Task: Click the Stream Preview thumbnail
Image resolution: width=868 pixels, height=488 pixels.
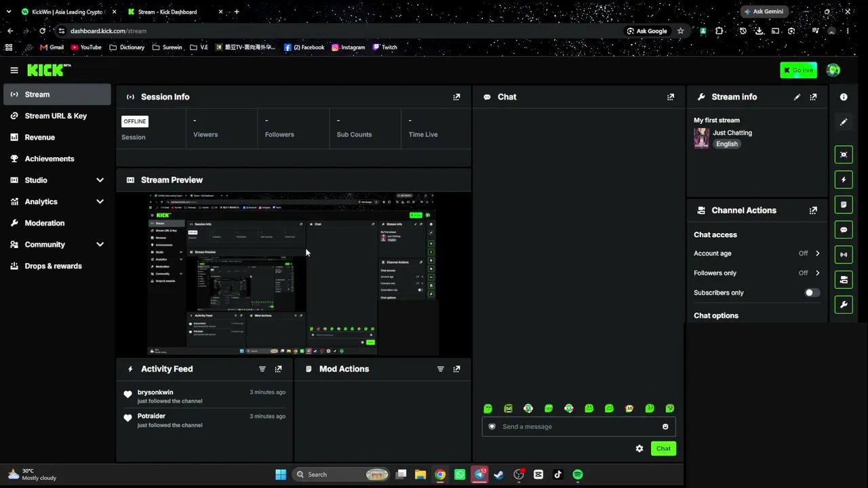Action: click(294, 274)
